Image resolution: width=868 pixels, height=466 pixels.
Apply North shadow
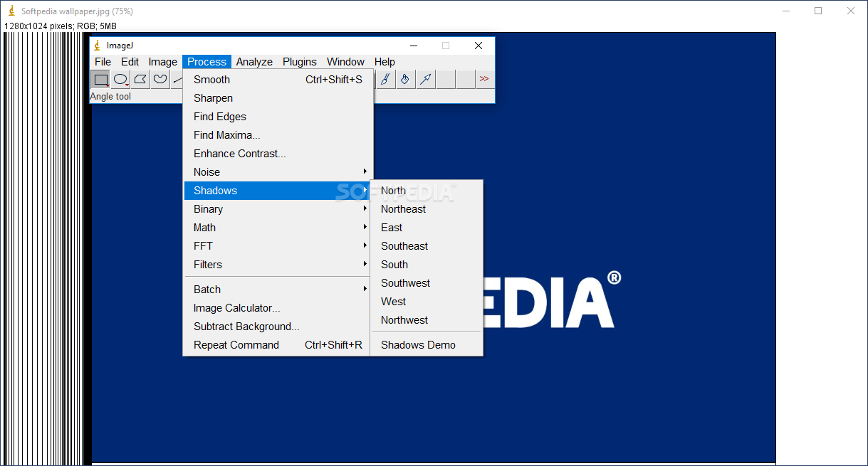[427, 191]
